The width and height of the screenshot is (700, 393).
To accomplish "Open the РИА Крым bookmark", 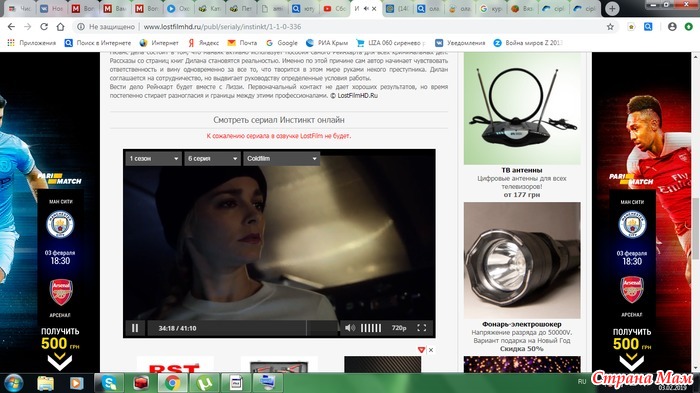I will point(327,43).
